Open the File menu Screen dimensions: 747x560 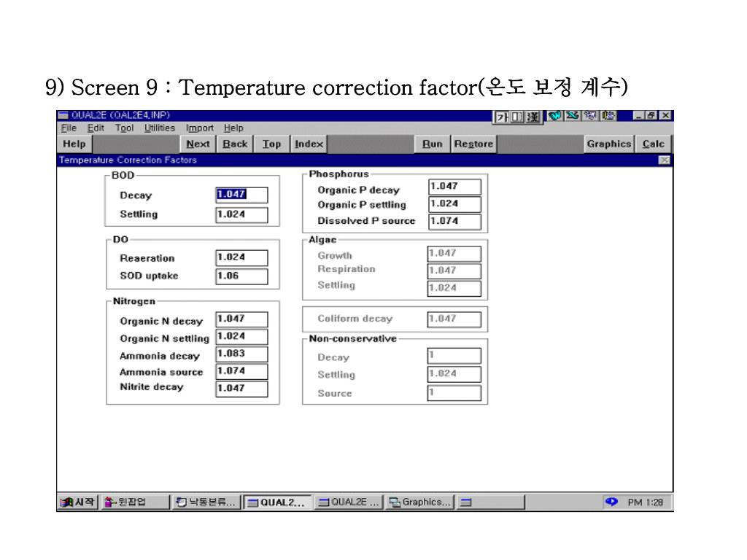point(69,128)
